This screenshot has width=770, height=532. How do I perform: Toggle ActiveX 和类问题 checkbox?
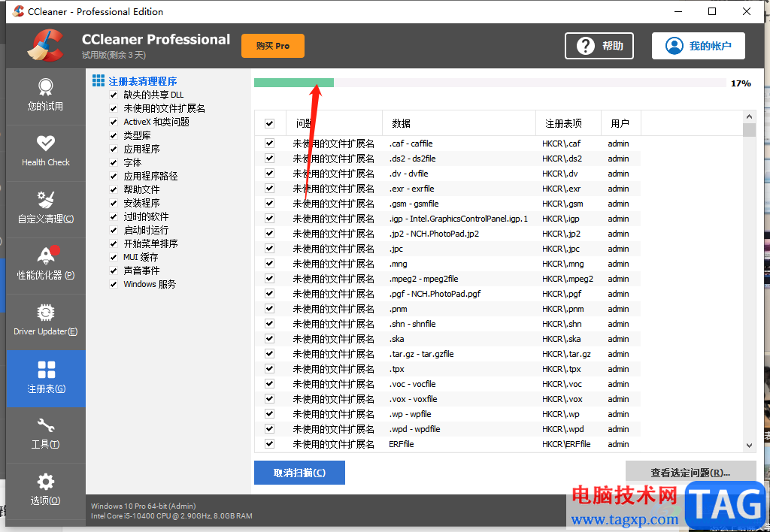(x=114, y=122)
